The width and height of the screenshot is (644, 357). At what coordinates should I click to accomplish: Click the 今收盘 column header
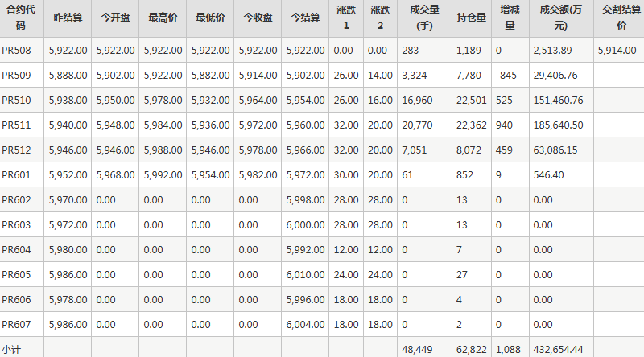[258, 18]
